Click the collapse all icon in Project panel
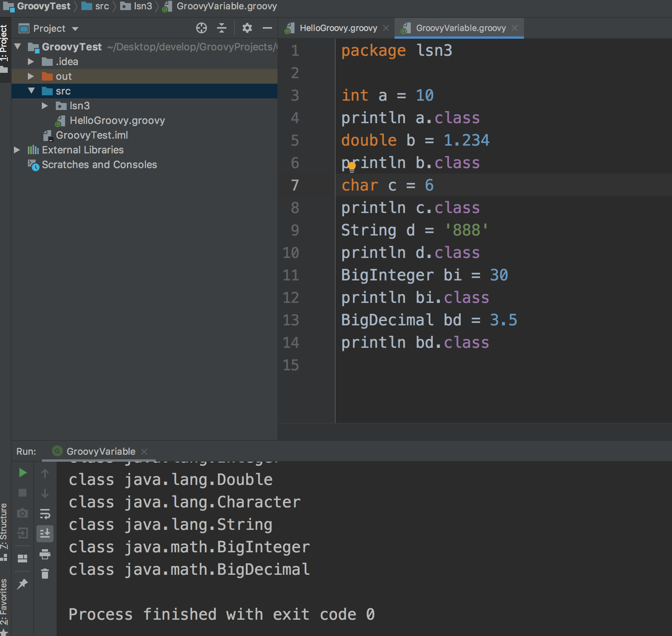 click(x=222, y=28)
